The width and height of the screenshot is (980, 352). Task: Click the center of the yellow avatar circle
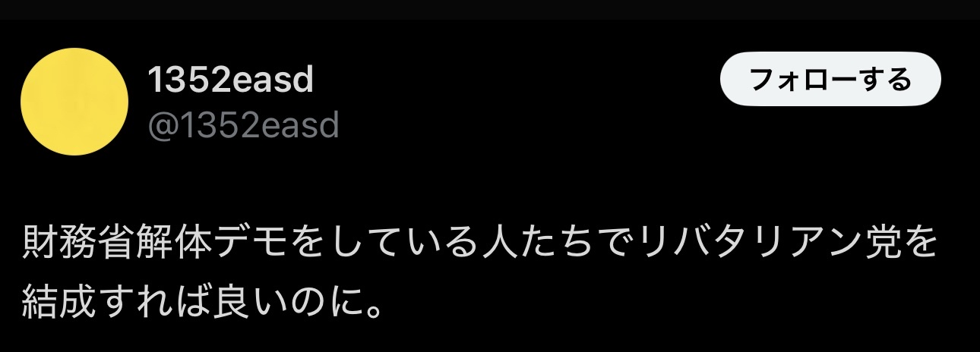(74, 102)
